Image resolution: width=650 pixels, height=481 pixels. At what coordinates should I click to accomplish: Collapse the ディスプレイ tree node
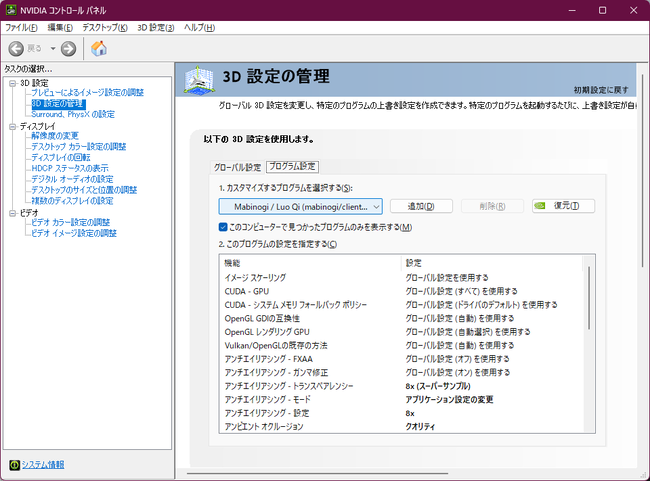click(13, 126)
